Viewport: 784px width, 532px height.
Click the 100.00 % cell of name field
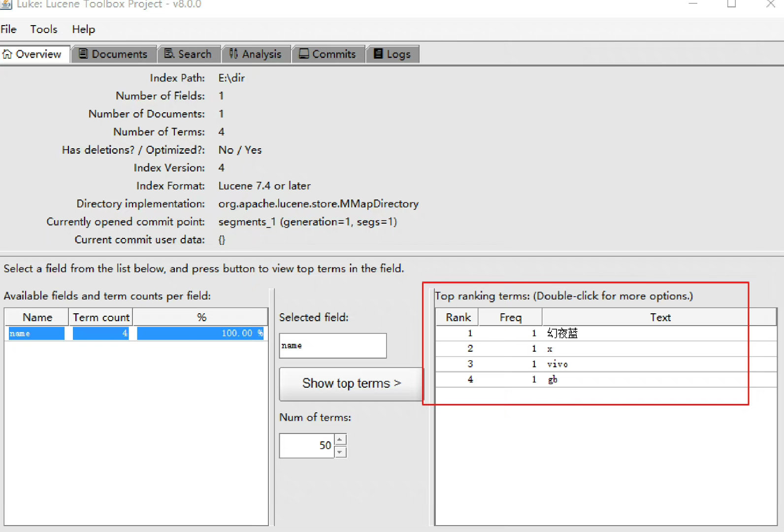click(200, 333)
